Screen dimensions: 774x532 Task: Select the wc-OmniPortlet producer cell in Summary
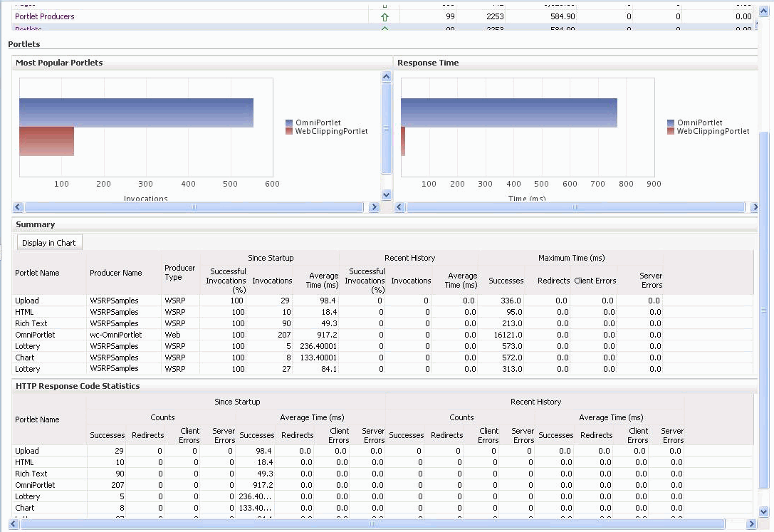click(x=115, y=335)
